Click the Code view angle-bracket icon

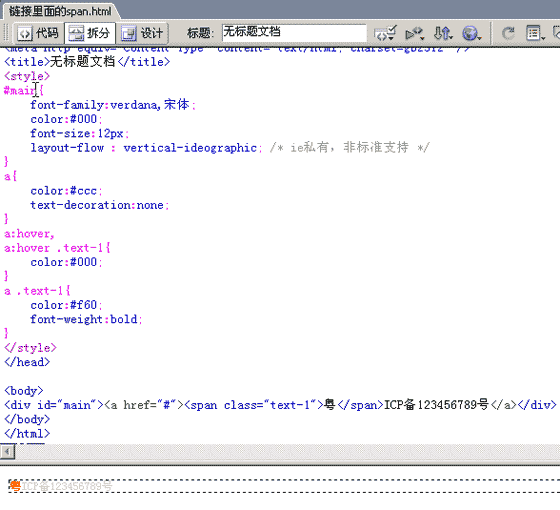[25, 34]
